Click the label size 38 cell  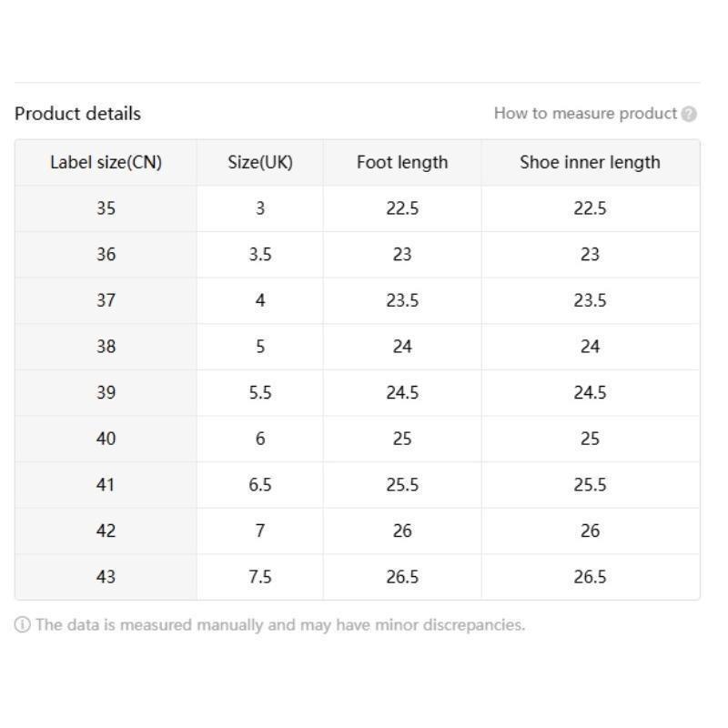[106, 347]
